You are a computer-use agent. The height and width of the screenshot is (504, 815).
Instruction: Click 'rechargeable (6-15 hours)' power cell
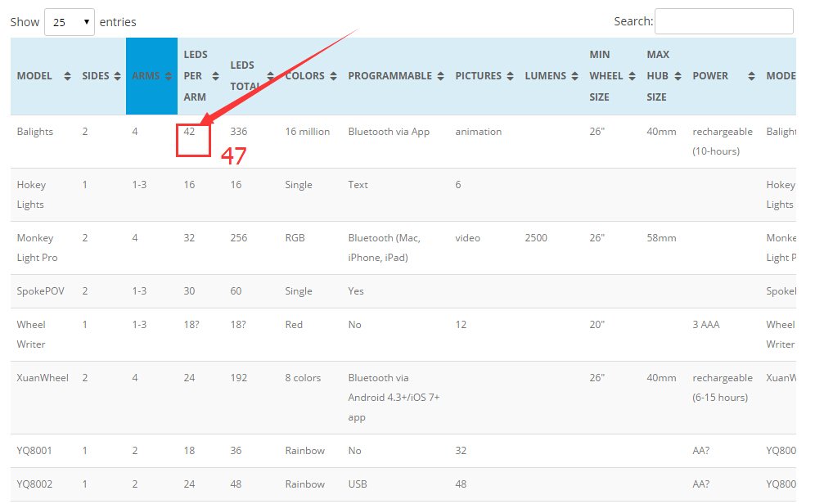point(723,388)
